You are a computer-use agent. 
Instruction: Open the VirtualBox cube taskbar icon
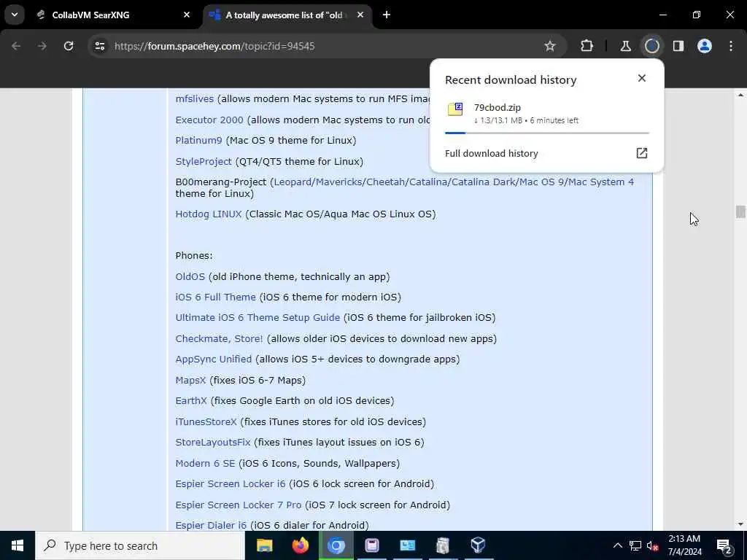pos(478,545)
